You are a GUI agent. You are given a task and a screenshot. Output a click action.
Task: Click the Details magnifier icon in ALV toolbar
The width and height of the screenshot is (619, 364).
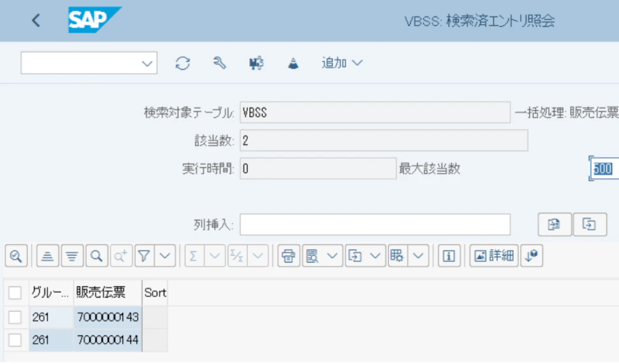16,256
